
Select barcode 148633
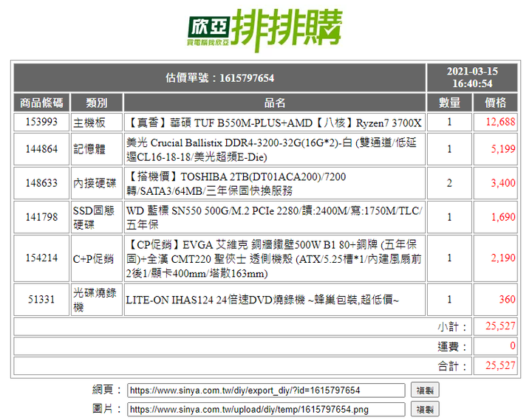(41, 183)
